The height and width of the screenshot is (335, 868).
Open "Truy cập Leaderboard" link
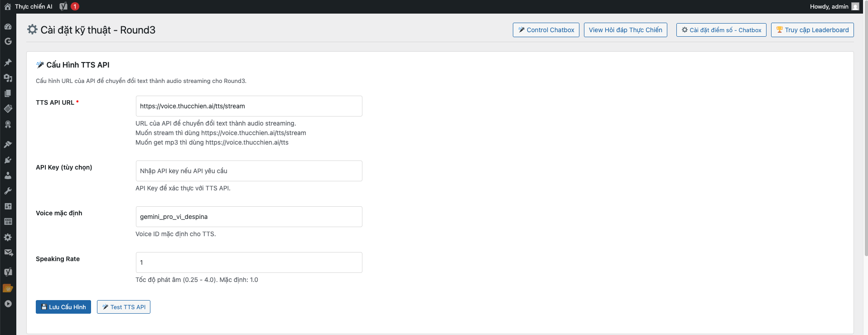[812, 30]
